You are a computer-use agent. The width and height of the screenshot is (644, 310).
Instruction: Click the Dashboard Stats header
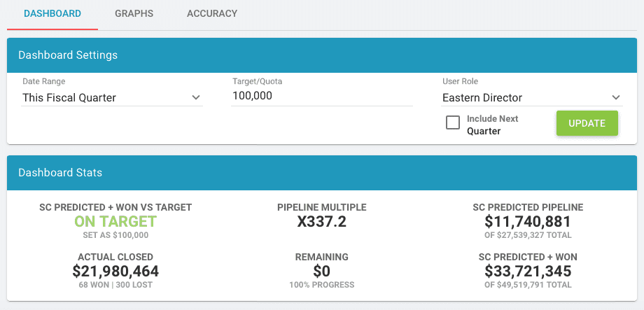[x=60, y=172]
